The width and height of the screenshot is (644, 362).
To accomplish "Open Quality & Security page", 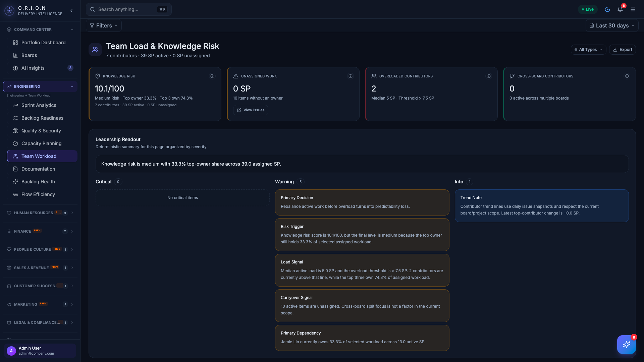I will (42, 131).
